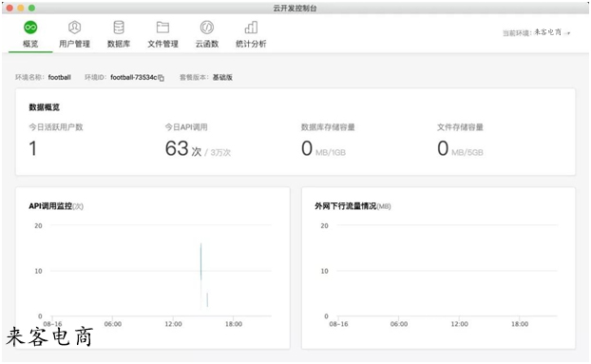
Task: Click the 今日API调用 label
Action: 186,127
